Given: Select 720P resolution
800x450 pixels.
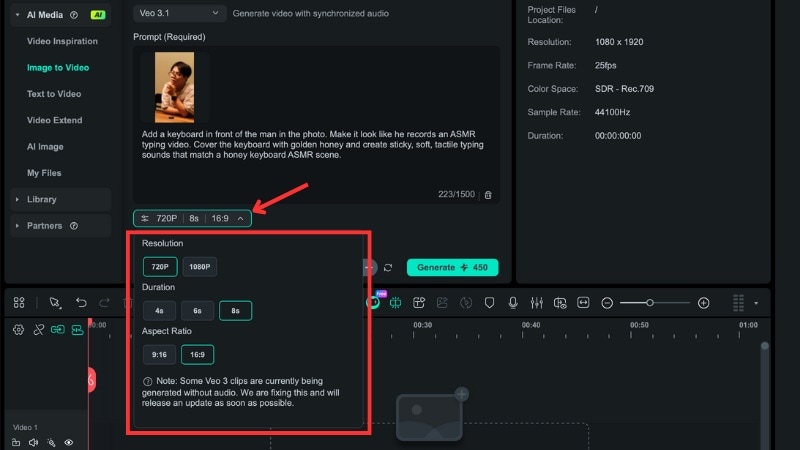Looking at the screenshot, I should point(160,267).
